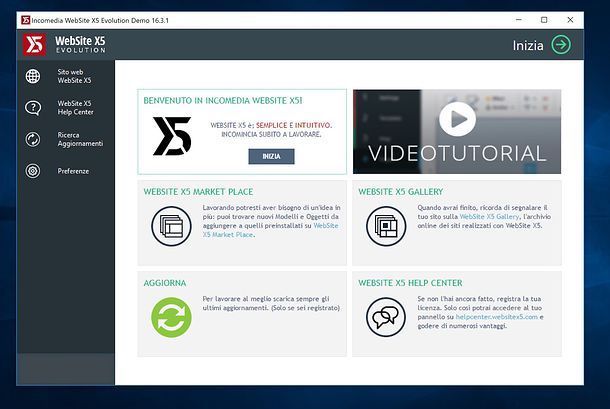Click the Help Center chat bubbles icon
The width and height of the screenshot is (610, 409).
click(386, 317)
